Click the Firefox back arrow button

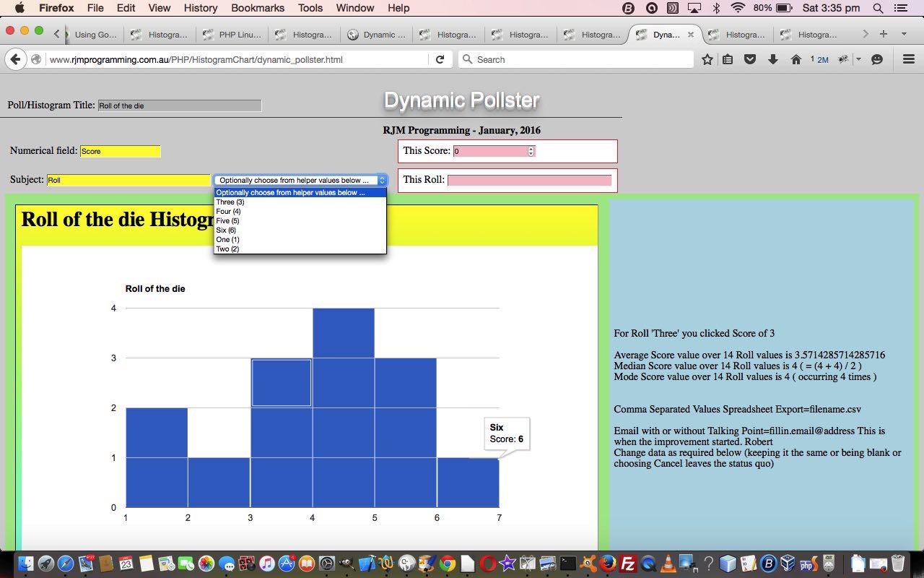15,59
